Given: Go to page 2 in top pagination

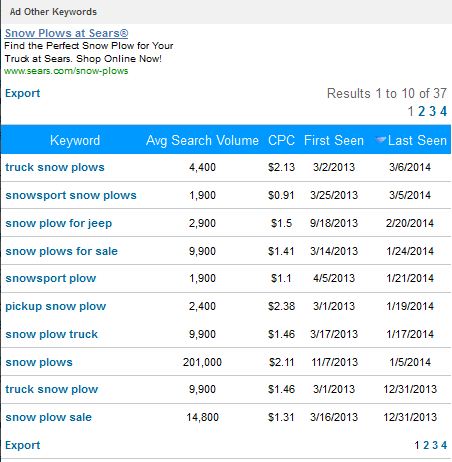Looking at the screenshot, I should pyautogui.click(x=422, y=111).
